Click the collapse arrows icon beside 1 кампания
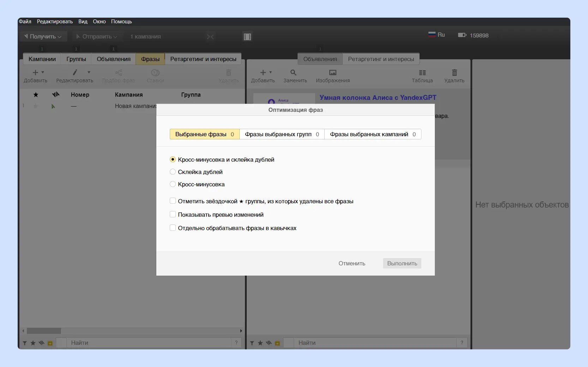 point(210,37)
